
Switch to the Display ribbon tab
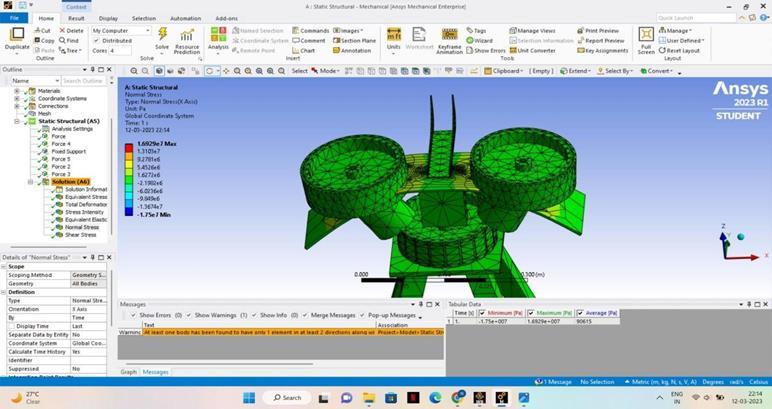(108, 18)
